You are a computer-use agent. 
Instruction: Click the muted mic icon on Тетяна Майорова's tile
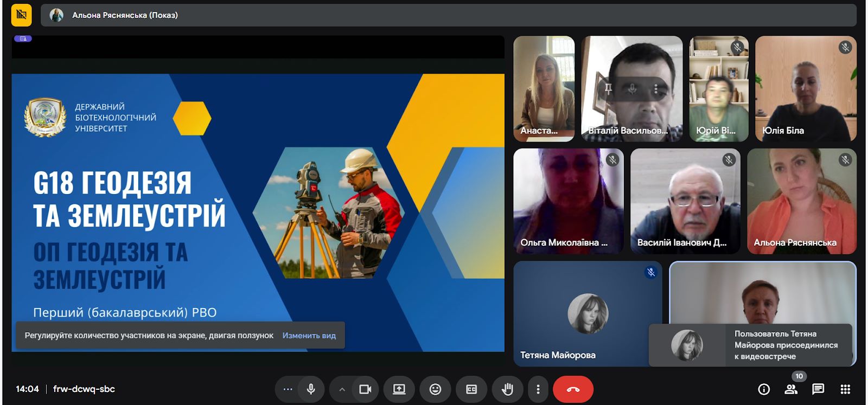[x=651, y=272]
